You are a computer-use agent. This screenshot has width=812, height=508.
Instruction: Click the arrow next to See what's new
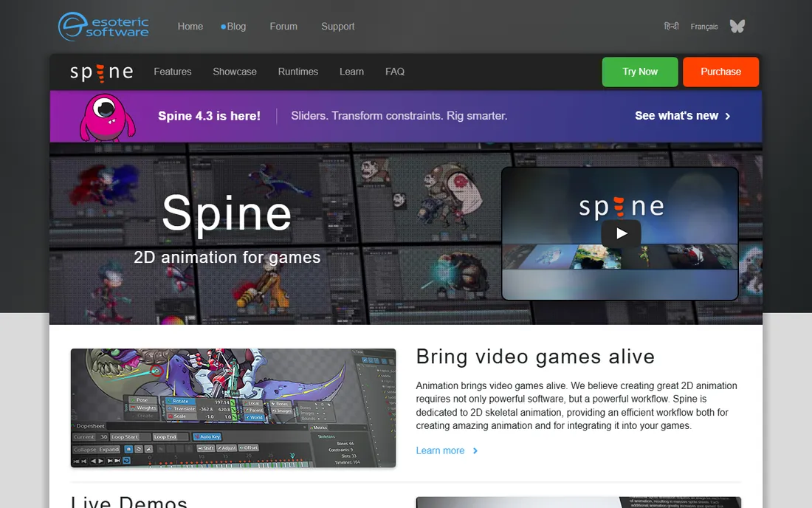(x=728, y=116)
